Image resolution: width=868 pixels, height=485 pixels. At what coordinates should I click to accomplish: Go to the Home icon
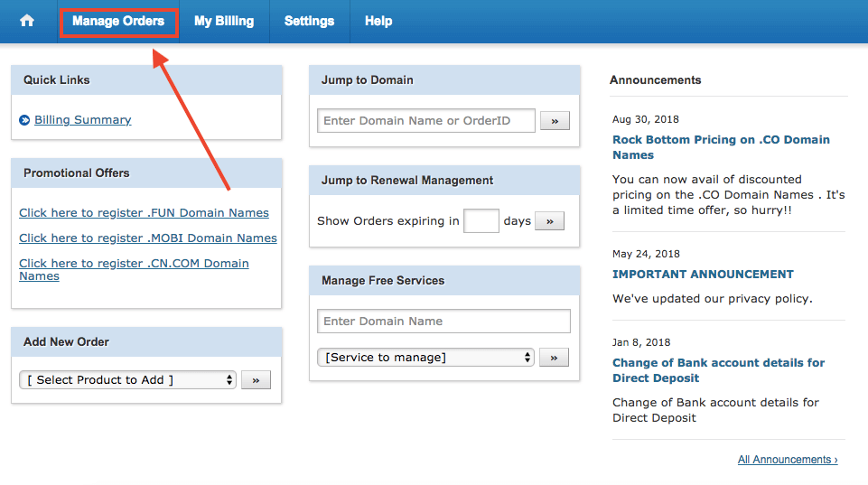tap(26, 21)
